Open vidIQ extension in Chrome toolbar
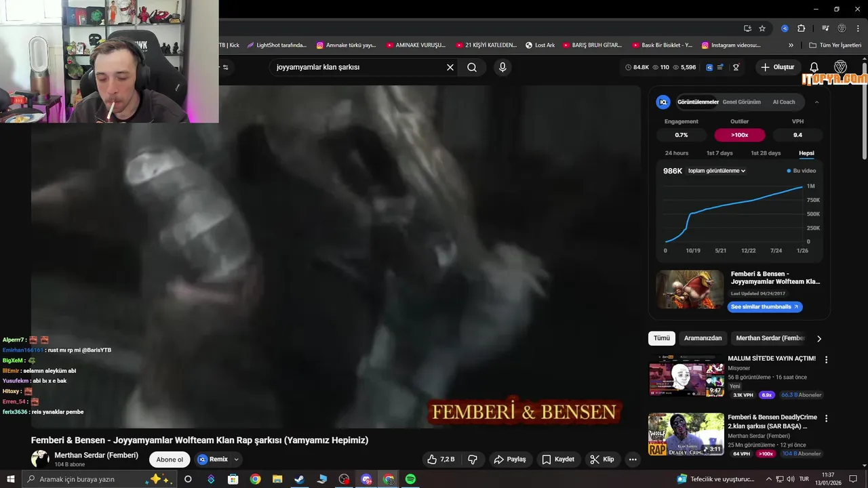868x488 pixels. coord(785,28)
